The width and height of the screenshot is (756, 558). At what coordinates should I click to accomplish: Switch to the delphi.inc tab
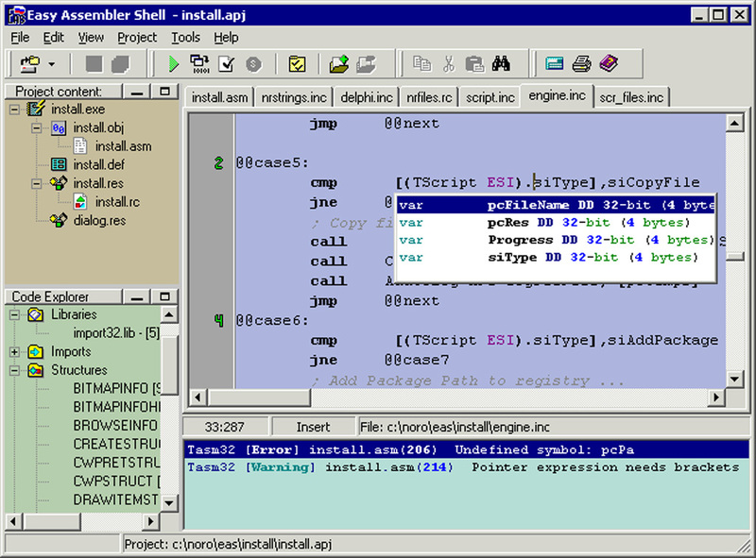pos(367,97)
